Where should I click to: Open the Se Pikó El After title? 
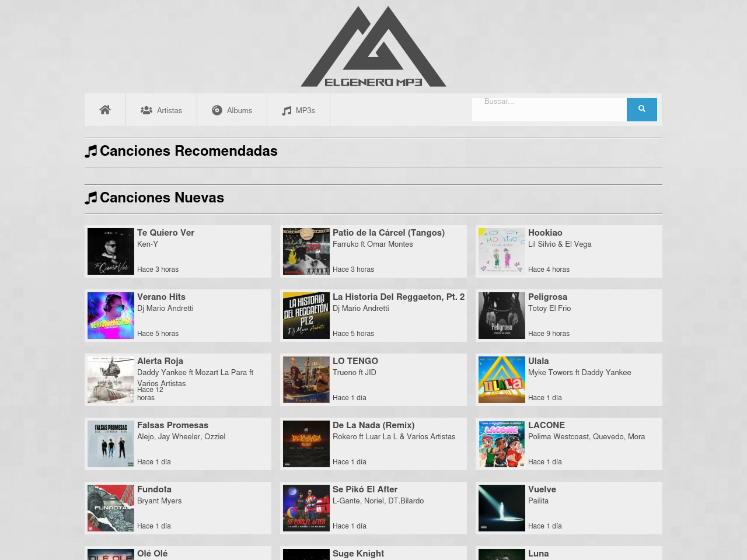[x=365, y=489]
